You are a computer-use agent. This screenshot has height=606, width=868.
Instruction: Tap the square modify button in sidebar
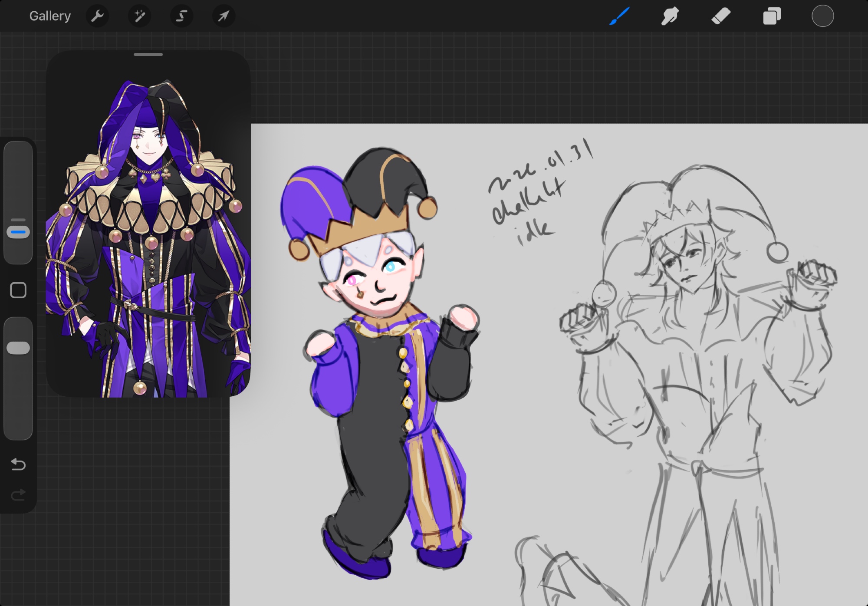18,290
